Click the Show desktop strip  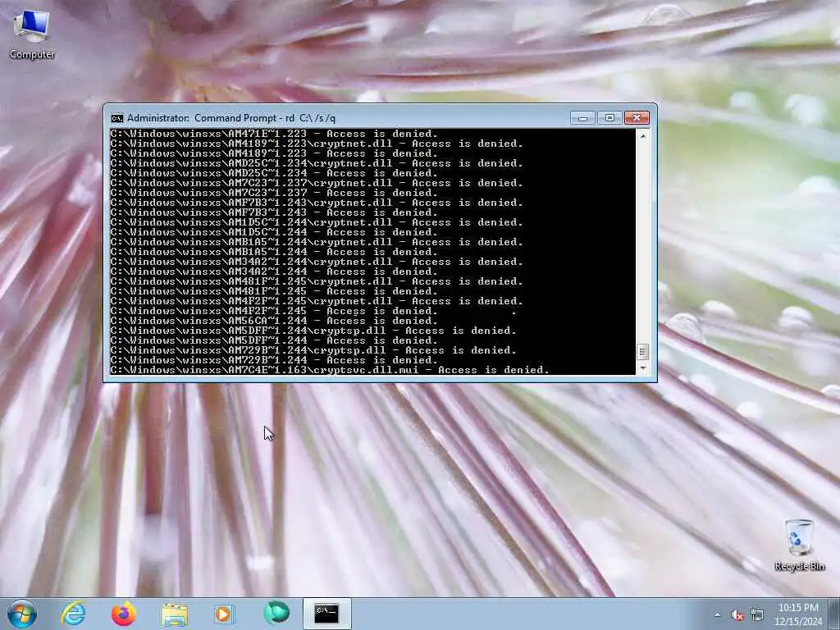pos(834,614)
